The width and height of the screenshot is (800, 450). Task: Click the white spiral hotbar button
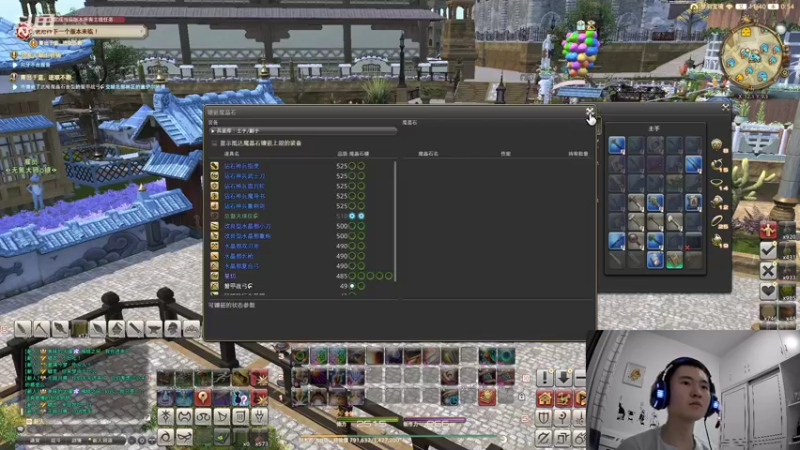tap(165, 437)
